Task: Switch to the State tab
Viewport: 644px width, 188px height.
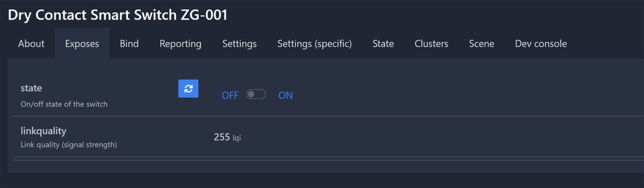Action: [x=383, y=44]
